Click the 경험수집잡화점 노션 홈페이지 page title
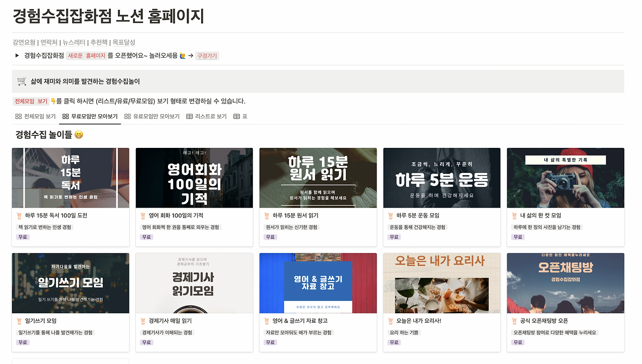The height and width of the screenshot is (364, 642). [108, 16]
